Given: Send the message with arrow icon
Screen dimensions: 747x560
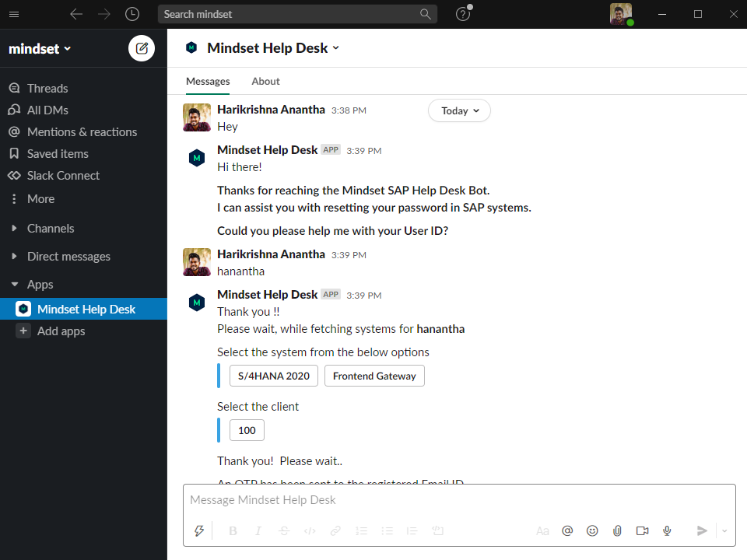Looking at the screenshot, I should click(702, 530).
